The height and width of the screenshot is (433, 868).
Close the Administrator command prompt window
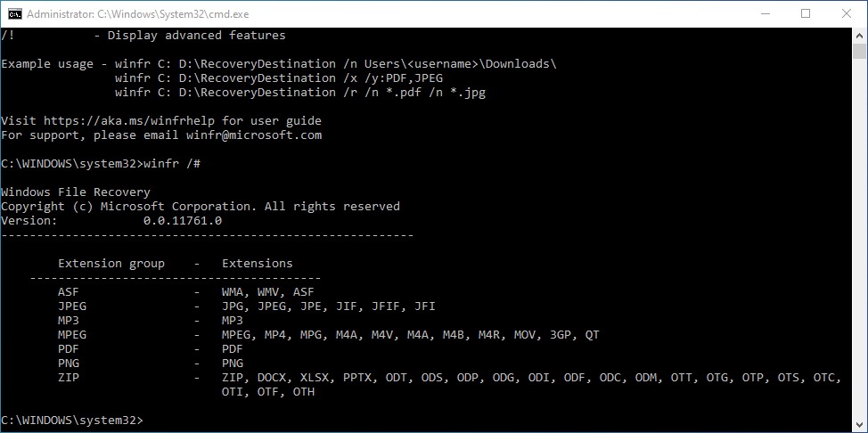846,14
